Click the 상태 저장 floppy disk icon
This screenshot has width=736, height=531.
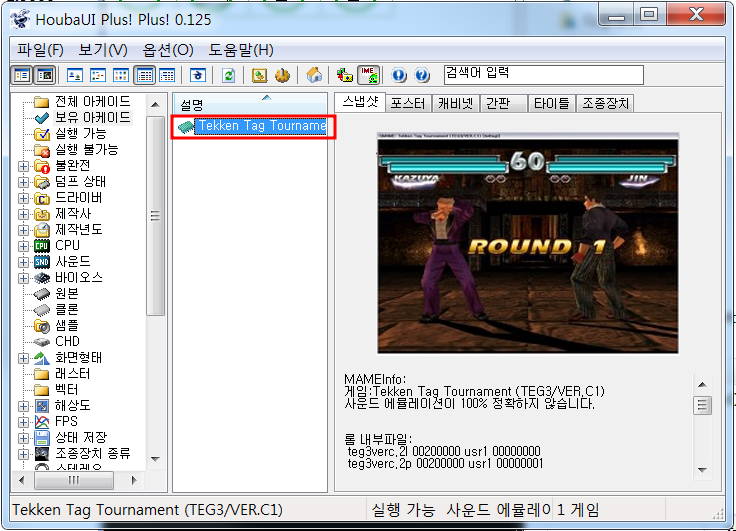[x=42, y=438]
